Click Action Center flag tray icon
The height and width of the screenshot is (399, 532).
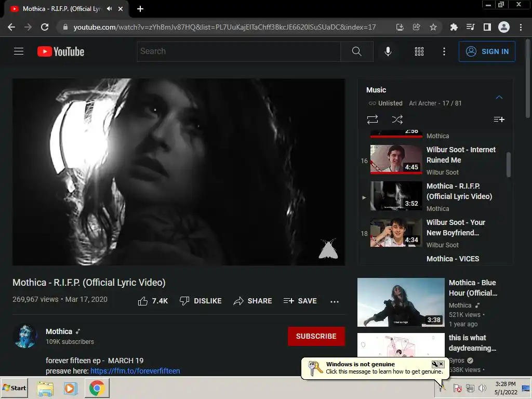click(x=457, y=388)
